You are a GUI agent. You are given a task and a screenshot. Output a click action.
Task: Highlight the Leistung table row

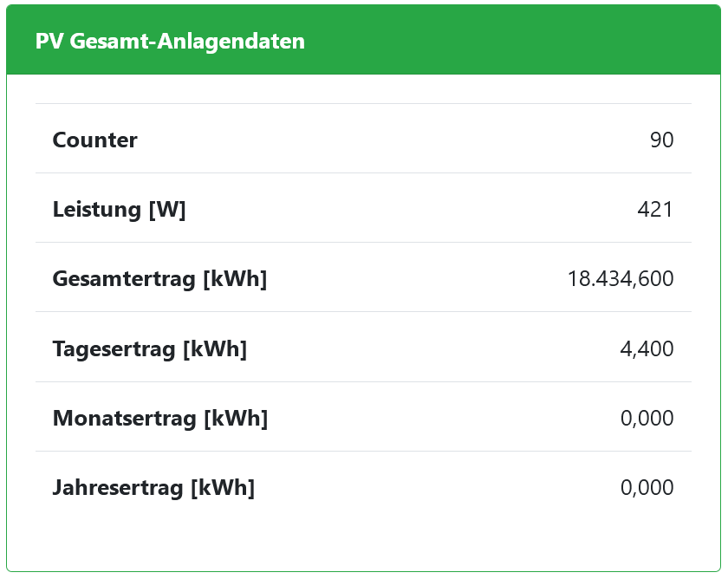coord(364,209)
